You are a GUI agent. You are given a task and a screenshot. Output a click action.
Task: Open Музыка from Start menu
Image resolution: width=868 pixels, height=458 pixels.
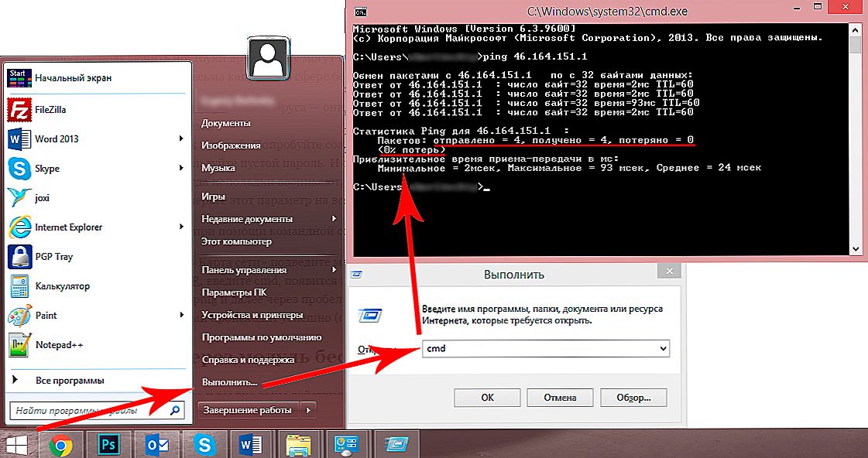coord(218,168)
